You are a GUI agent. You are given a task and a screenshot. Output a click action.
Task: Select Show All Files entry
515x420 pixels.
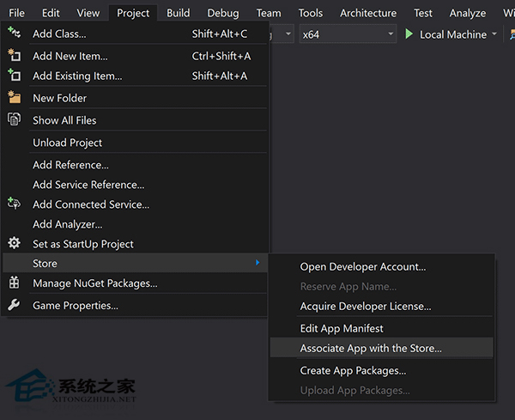pos(135,120)
